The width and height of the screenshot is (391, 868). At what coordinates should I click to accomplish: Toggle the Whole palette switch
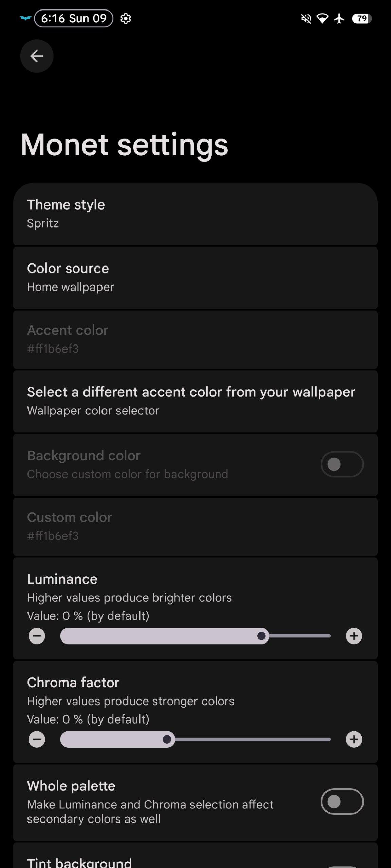(x=342, y=802)
